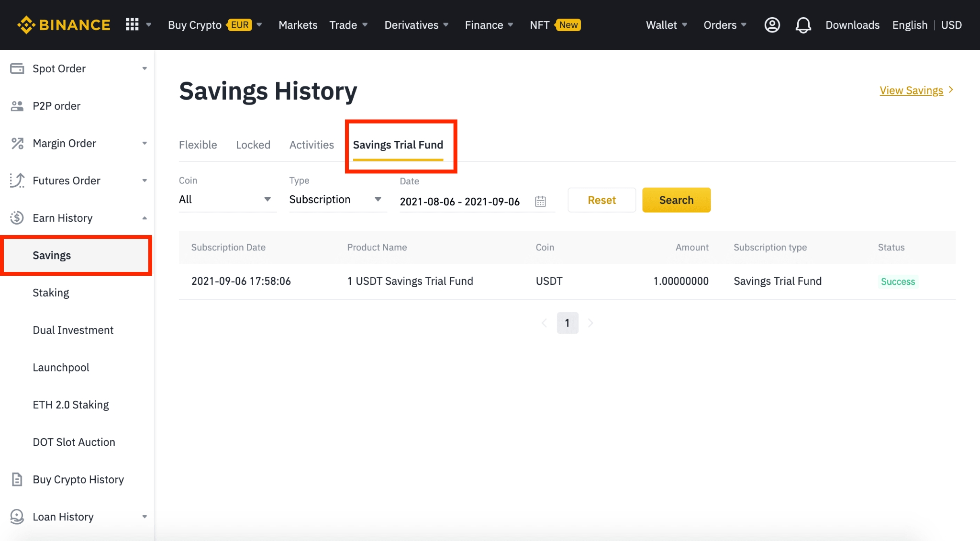Open the date range calendar icon
This screenshot has height=541, width=980.
tap(540, 202)
